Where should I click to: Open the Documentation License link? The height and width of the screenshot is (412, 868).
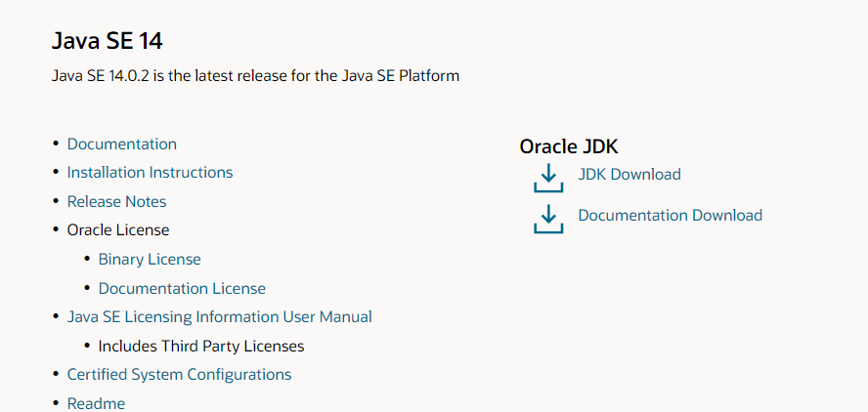[x=182, y=288]
